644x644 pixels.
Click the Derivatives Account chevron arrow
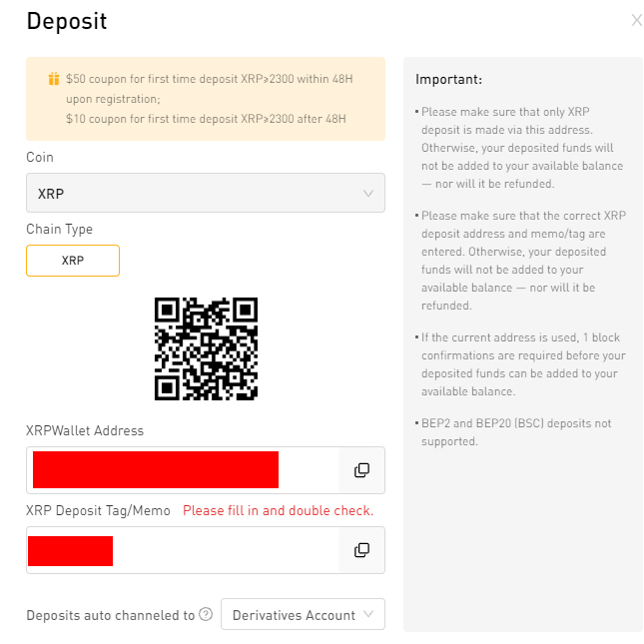pyautogui.click(x=368, y=614)
